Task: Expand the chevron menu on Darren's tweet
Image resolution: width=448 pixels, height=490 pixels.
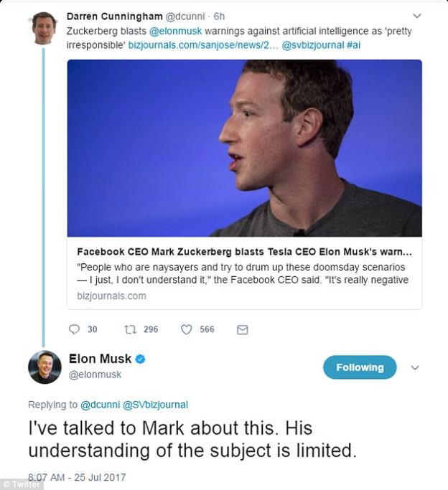Action: [417, 16]
